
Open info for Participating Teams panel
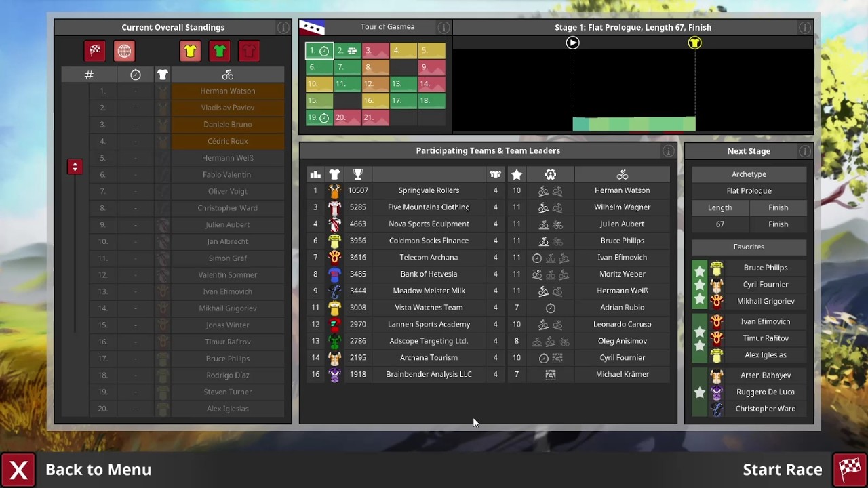pos(668,151)
